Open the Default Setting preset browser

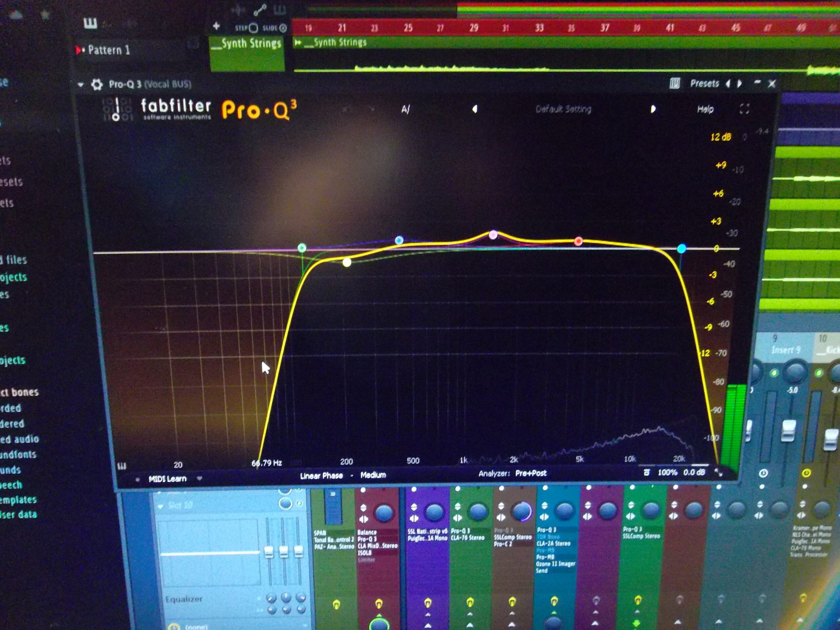point(563,109)
